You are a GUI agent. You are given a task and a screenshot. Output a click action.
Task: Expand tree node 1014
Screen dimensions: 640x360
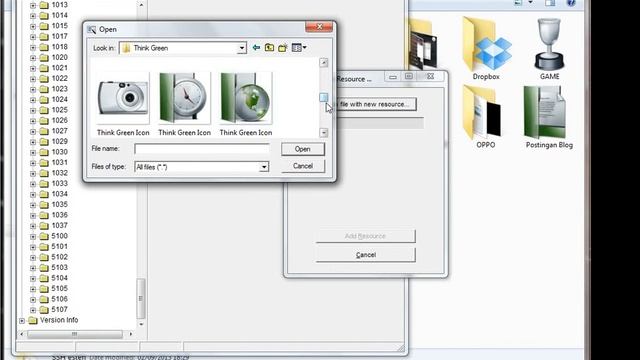(x=33, y=16)
